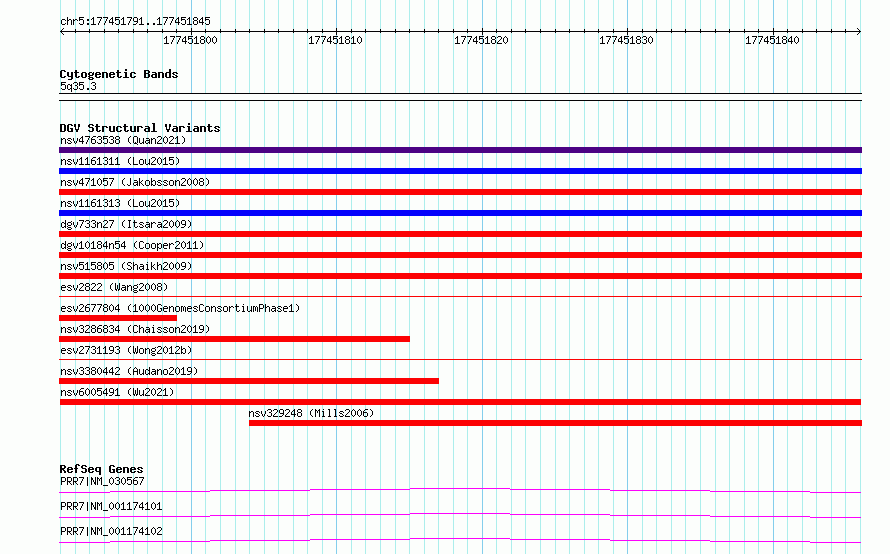Click the red bar under nsv471057
The width and height of the screenshot is (890, 554).
460,192
